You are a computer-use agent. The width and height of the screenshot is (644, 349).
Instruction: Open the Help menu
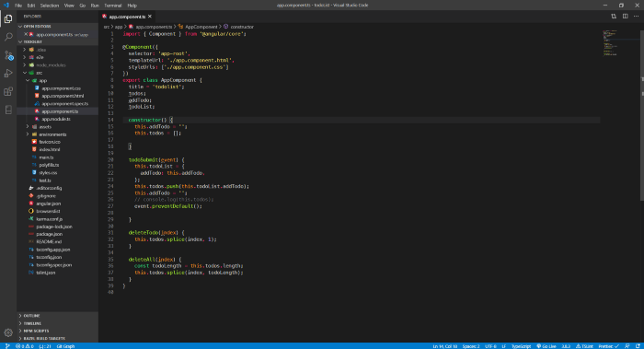pos(132,6)
